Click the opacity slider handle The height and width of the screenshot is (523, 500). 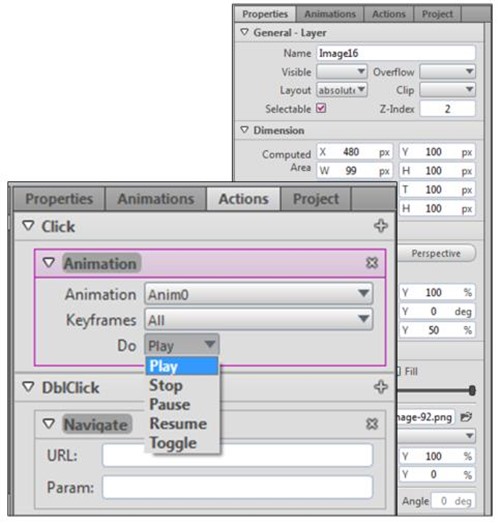[472, 390]
